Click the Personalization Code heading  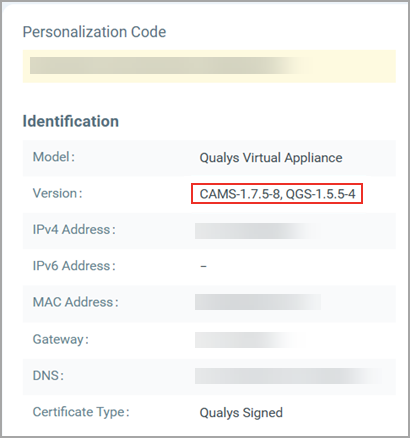[94, 32]
